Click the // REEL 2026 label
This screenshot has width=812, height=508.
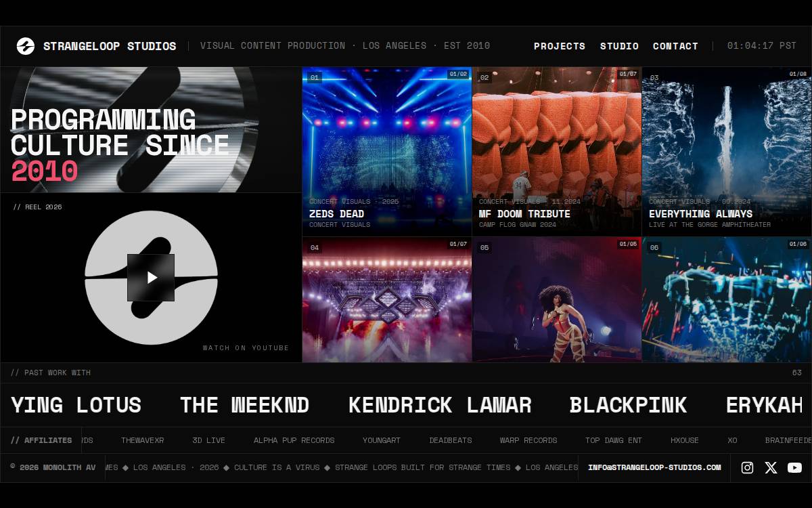coord(37,207)
